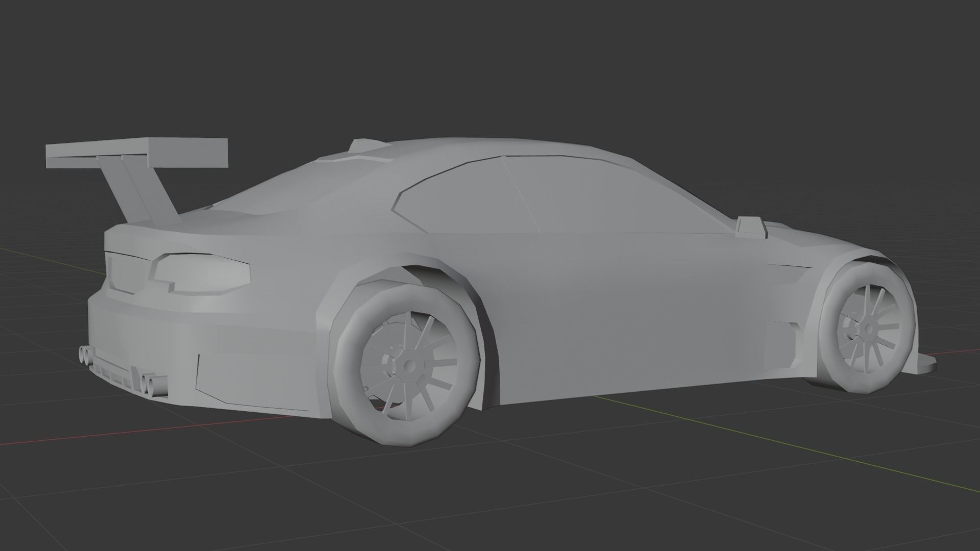Select the rear wheel rim hub

click(x=409, y=365)
